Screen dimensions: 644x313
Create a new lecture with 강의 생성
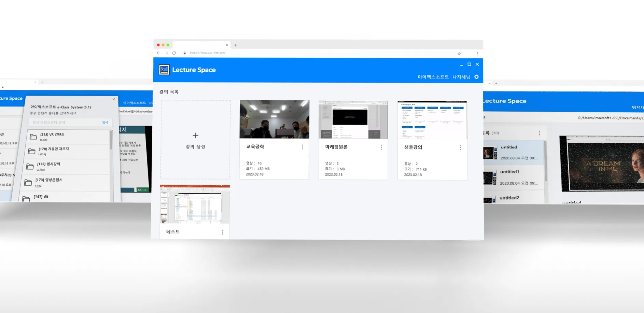[x=195, y=140]
